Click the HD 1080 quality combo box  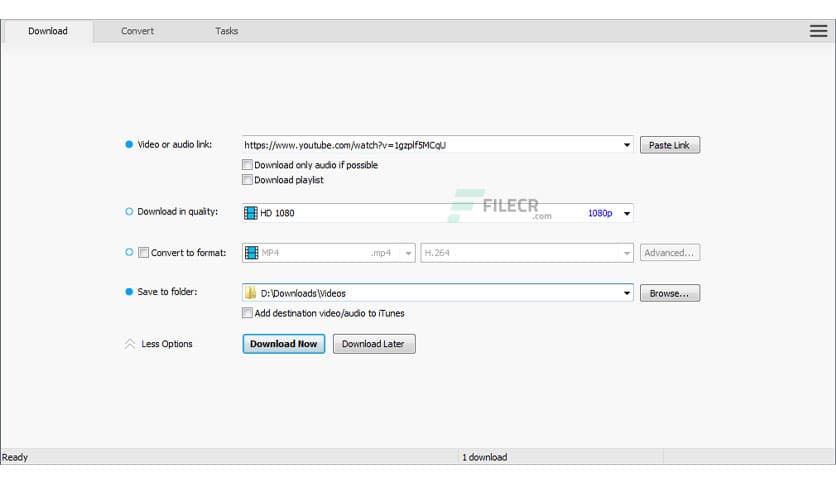click(x=437, y=213)
